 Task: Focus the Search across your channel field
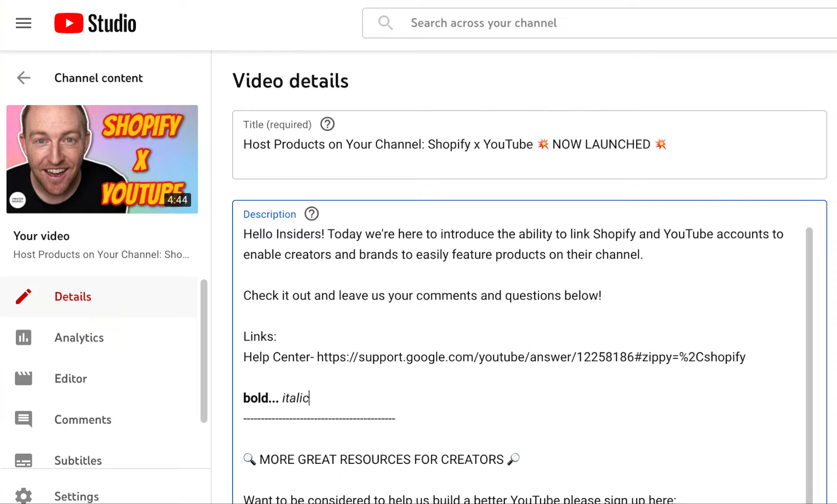(600, 23)
